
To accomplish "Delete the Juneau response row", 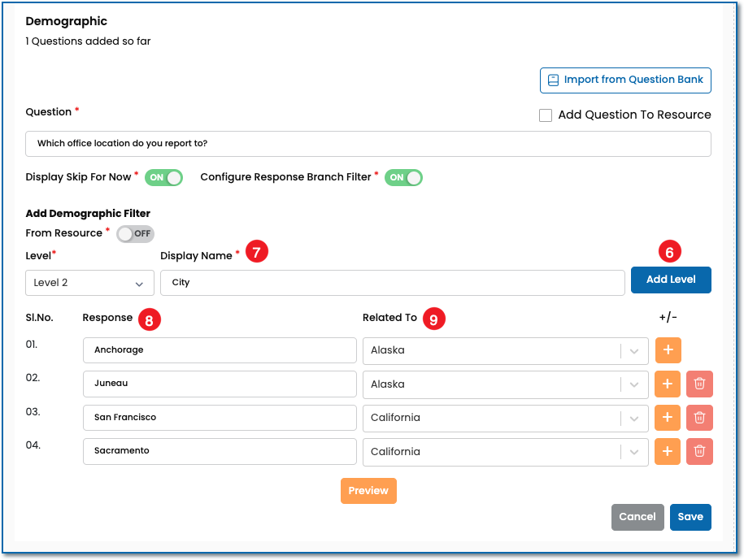I will click(699, 384).
